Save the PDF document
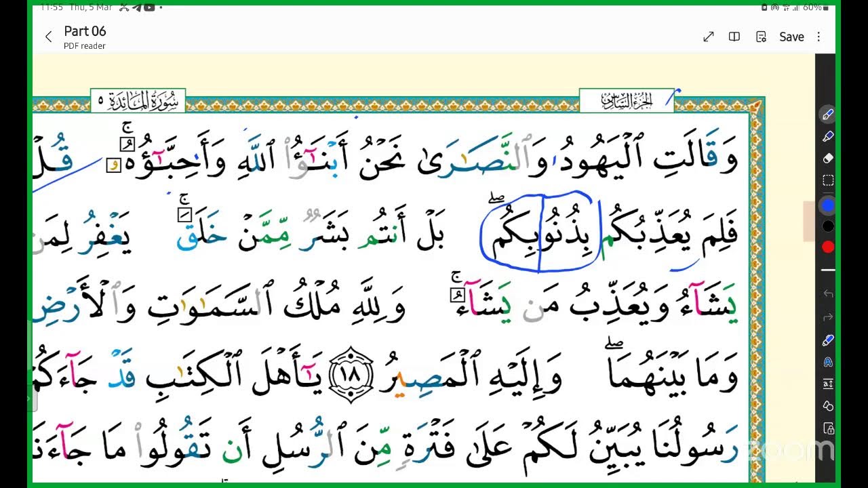The image size is (868, 488). [791, 37]
